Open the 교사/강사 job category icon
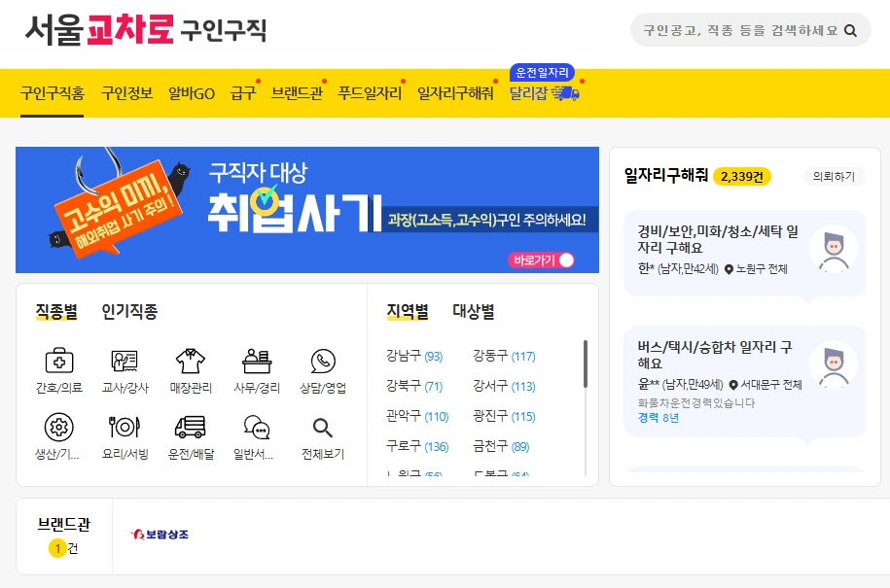890x588 pixels. click(125, 361)
